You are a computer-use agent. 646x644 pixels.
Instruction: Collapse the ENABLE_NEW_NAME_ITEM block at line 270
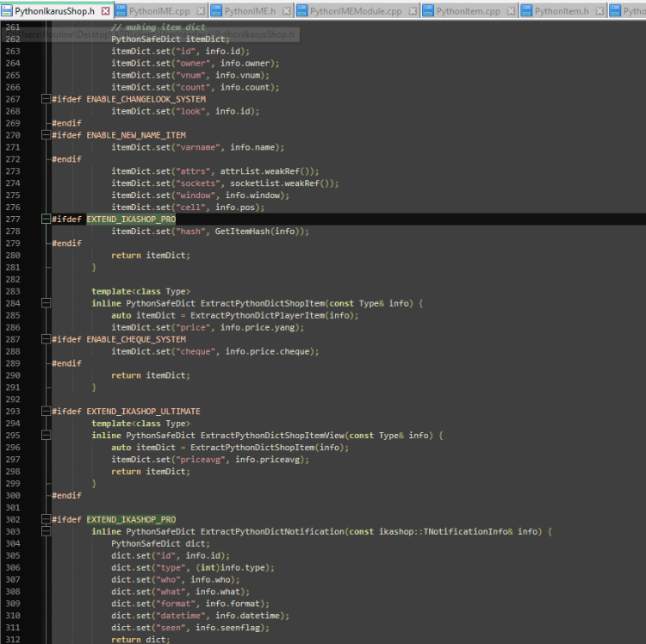click(47, 134)
